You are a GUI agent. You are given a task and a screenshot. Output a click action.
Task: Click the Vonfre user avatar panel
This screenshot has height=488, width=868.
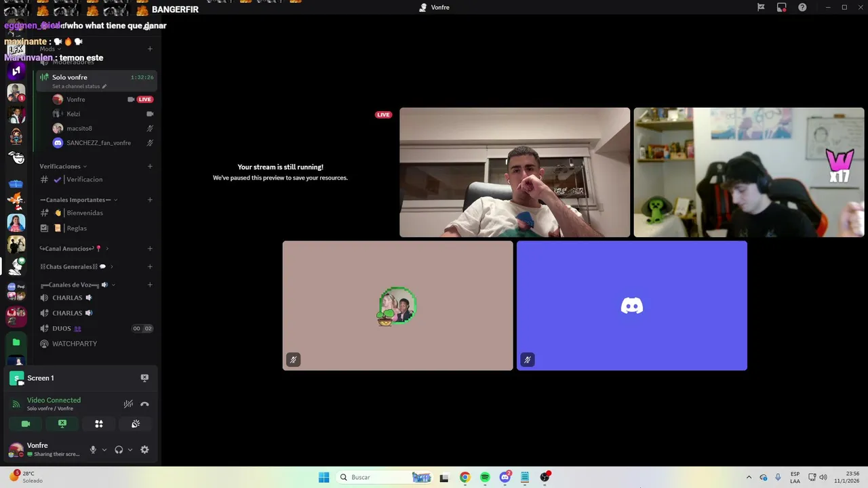(x=43, y=449)
